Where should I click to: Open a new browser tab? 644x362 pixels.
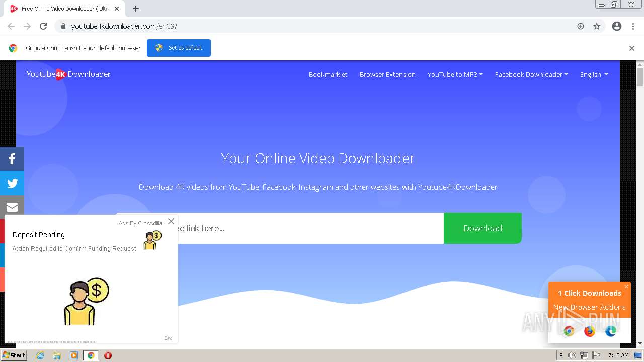(x=136, y=9)
